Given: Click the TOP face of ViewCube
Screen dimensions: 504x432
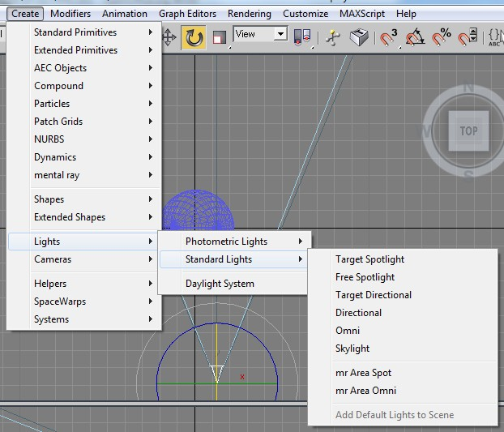Looking at the screenshot, I should coord(468,130).
